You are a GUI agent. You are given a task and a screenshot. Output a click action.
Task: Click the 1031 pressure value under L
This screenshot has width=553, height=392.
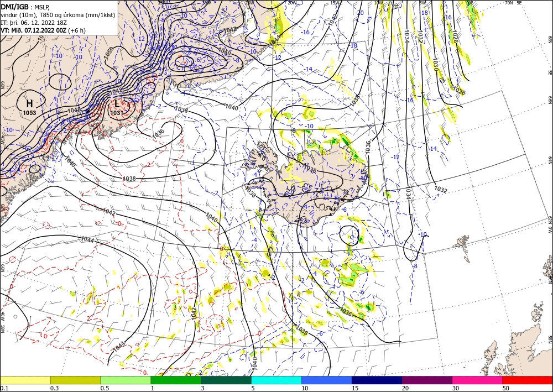117,113
